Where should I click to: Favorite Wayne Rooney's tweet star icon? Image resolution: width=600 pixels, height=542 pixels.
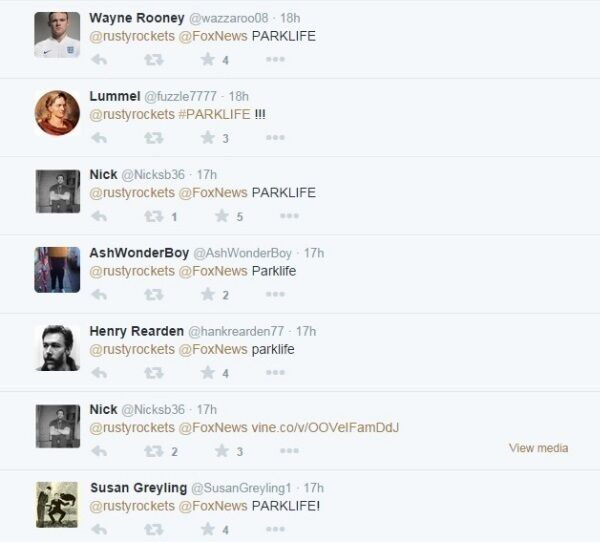click(x=208, y=59)
